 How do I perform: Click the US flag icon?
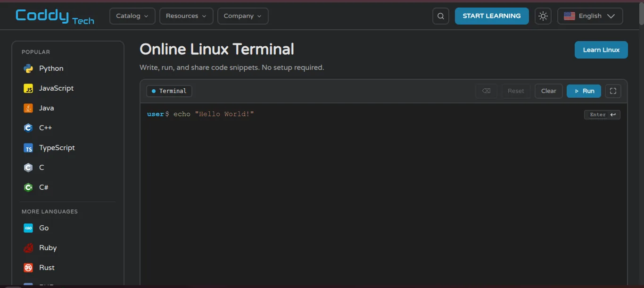coord(569,16)
